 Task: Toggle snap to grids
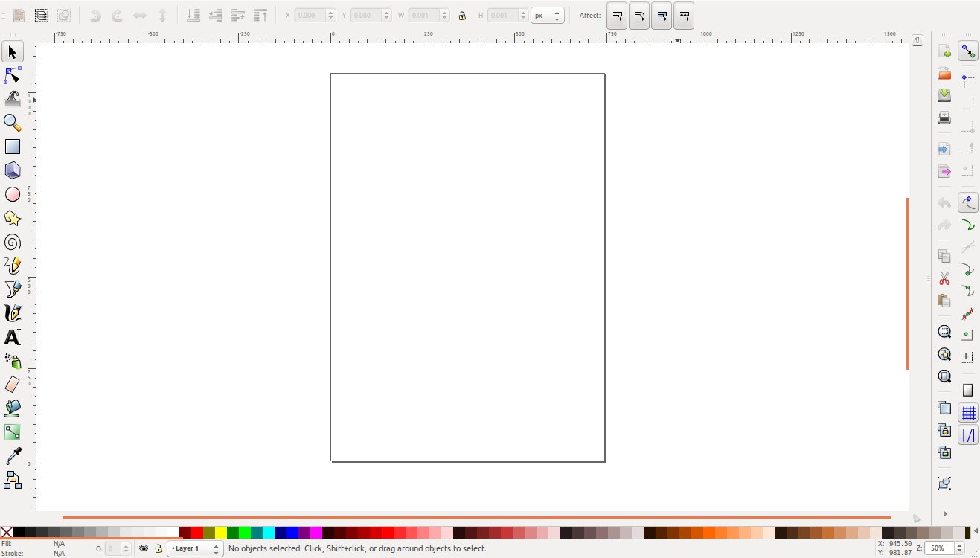click(968, 413)
